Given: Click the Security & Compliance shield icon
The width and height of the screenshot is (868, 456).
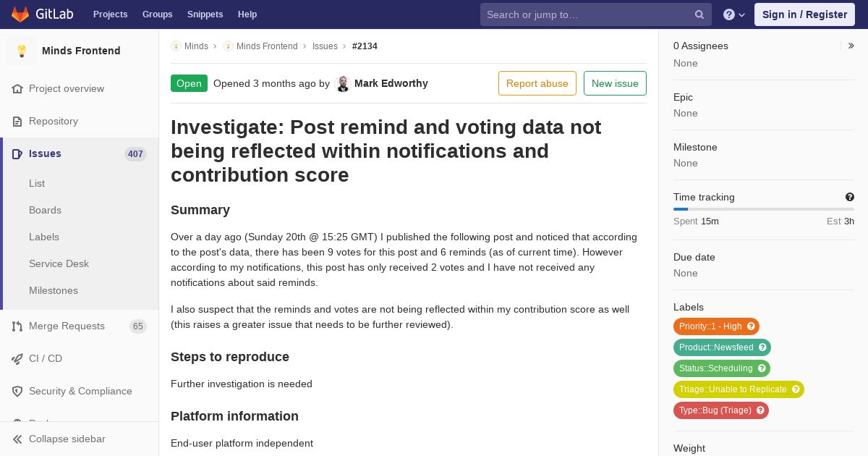Looking at the screenshot, I should pos(17,392).
